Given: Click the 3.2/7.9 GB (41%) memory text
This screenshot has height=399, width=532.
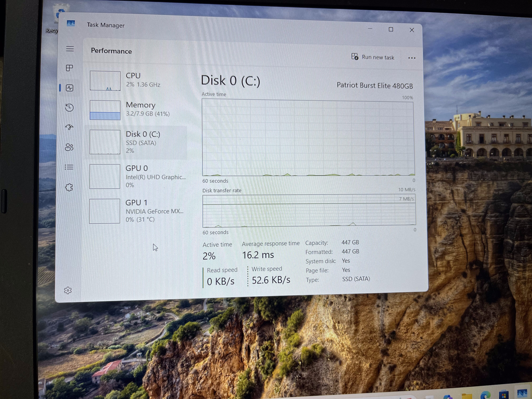Looking at the screenshot, I should (148, 114).
